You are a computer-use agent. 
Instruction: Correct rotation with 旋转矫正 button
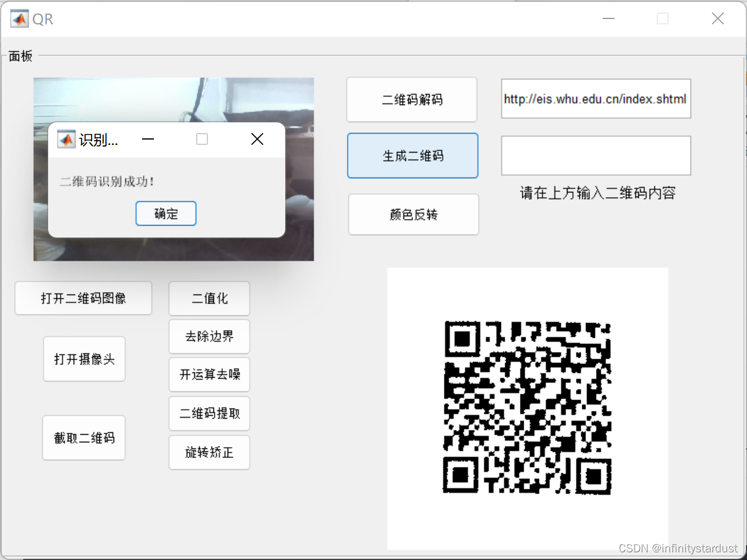click(x=209, y=452)
